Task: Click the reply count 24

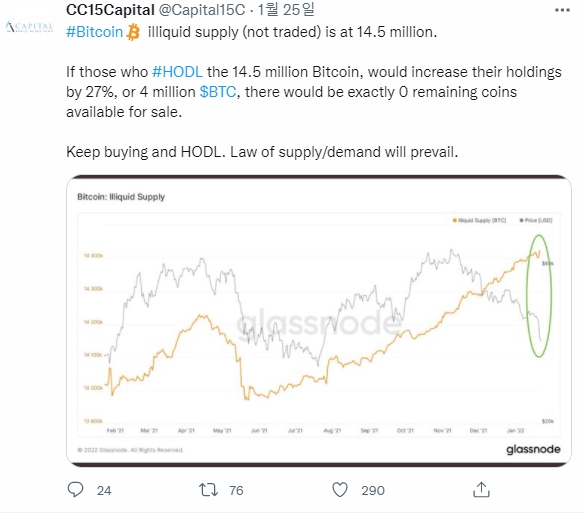Action: click(104, 491)
